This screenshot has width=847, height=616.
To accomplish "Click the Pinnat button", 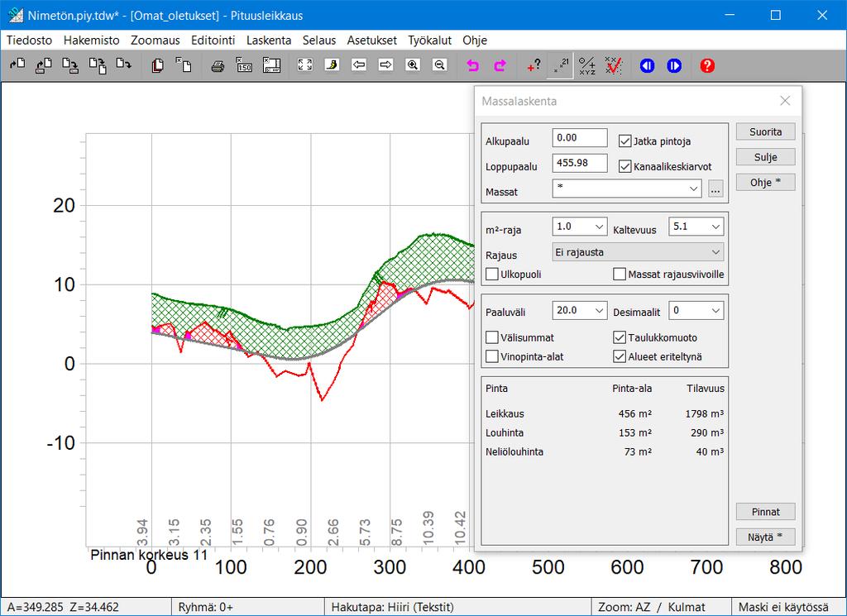I will pos(765,512).
